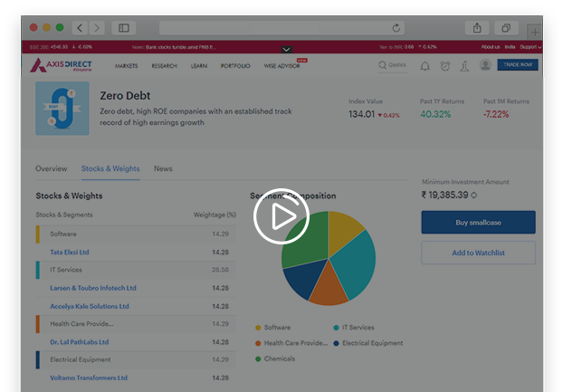
Task: Click the IT Services legend dot
Action: point(336,328)
